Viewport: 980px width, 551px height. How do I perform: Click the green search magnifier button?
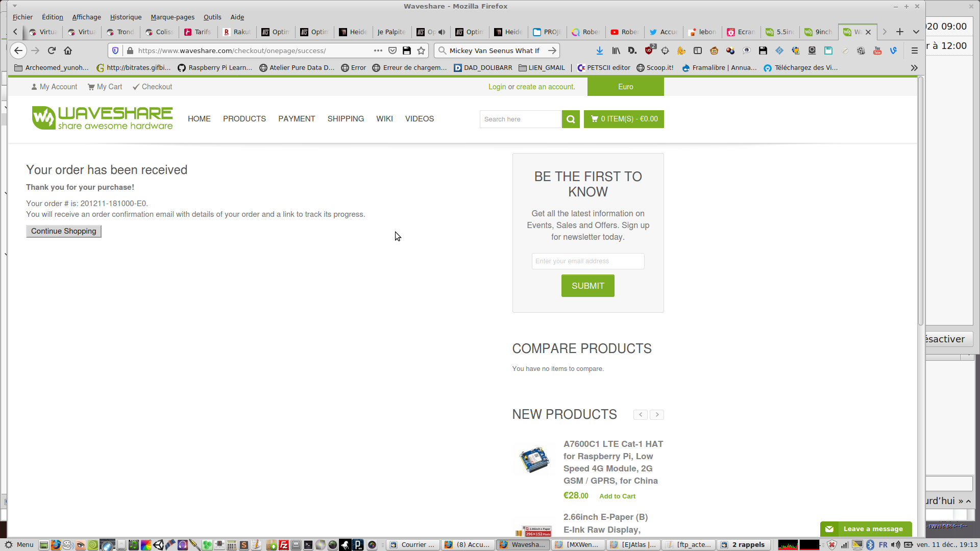[x=571, y=119]
